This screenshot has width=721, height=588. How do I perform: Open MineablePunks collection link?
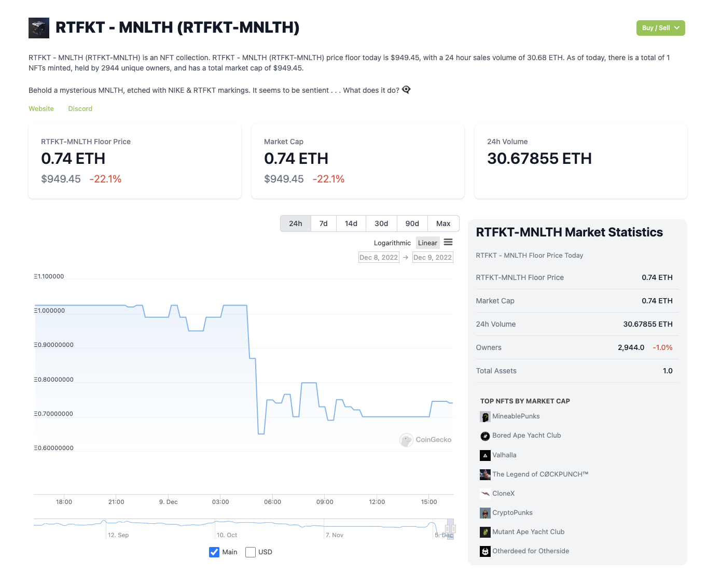coord(516,416)
